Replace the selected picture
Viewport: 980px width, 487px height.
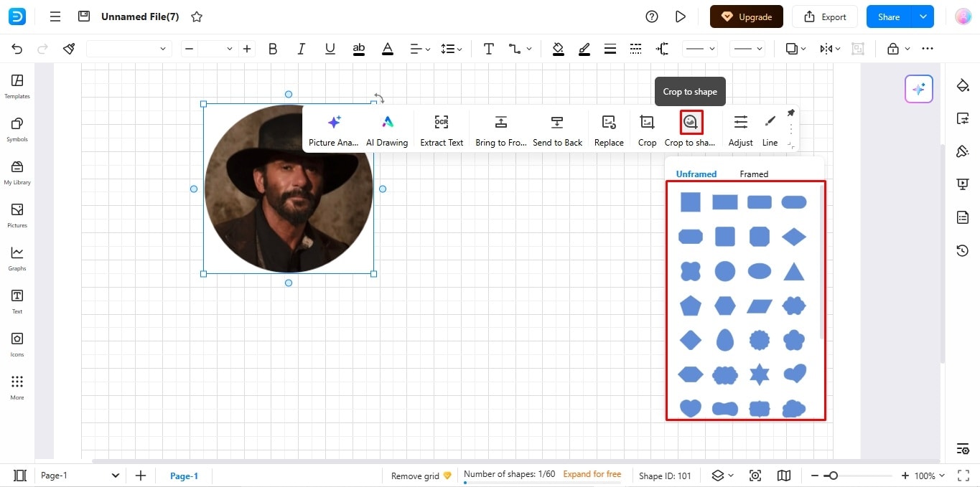click(609, 130)
